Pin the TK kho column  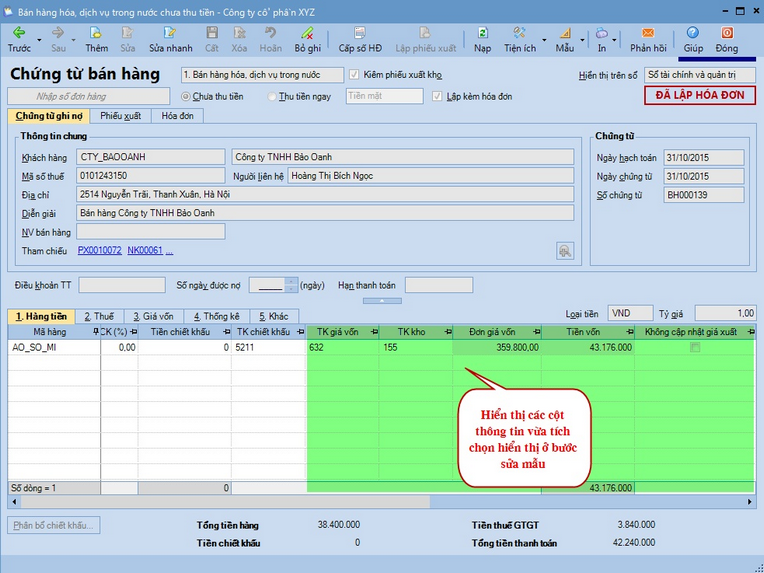point(448,332)
